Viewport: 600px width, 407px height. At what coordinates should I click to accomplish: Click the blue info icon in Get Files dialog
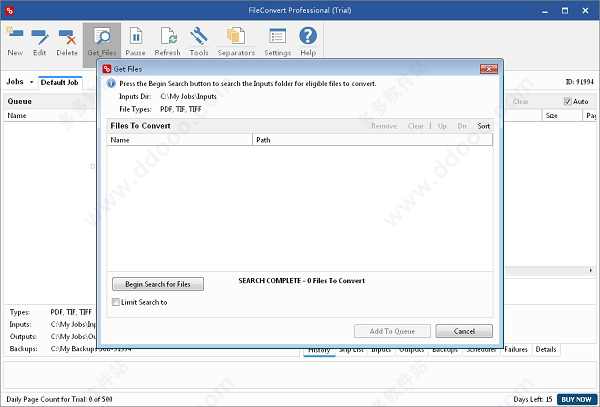coord(111,83)
